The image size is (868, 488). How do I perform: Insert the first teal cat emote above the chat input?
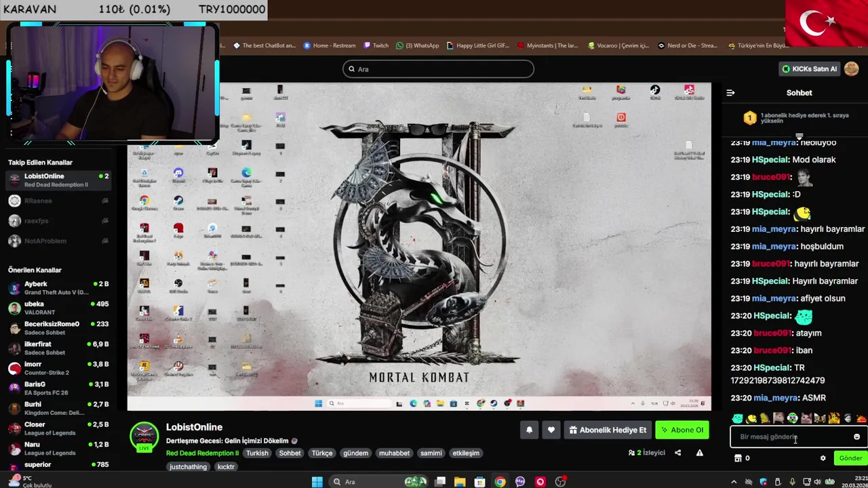pos(738,419)
